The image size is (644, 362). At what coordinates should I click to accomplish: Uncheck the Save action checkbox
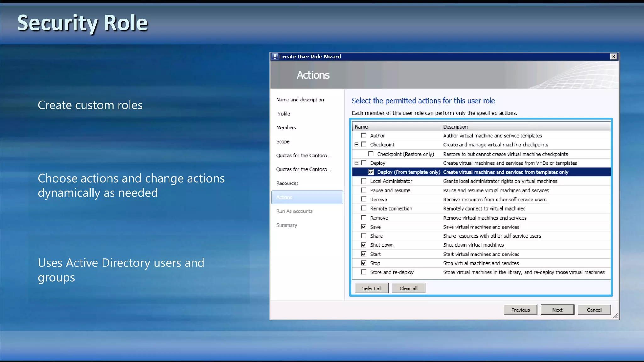point(364,227)
